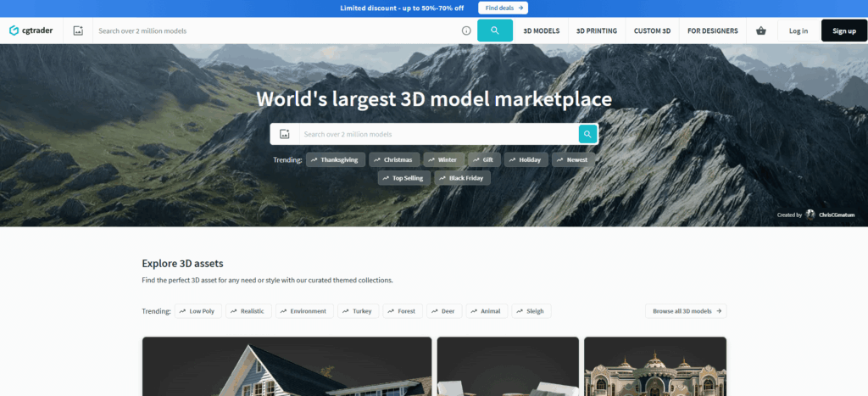The height and width of the screenshot is (396, 868).
Task: Click the Limited discount banner text
Action: coord(402,8)
